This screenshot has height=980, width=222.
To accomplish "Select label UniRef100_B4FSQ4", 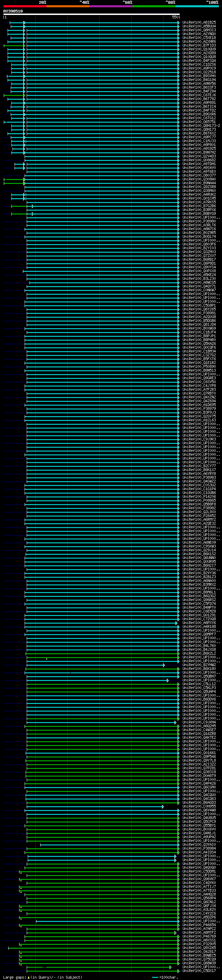I will [199, 60].
